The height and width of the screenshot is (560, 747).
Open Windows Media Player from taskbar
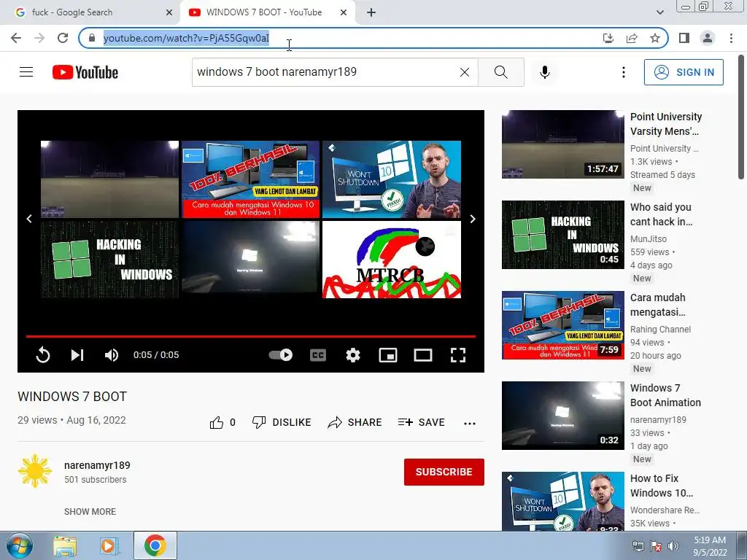click(x=109, y=546)
